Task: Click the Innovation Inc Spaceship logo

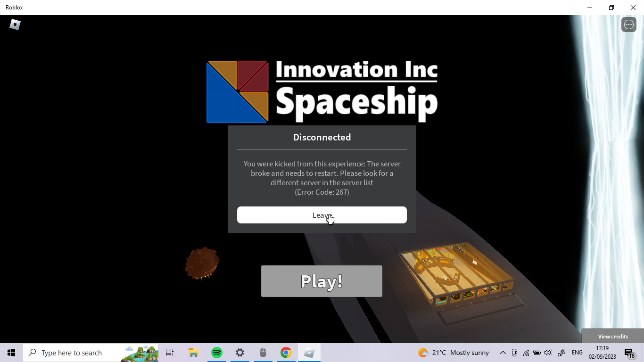Action: pyautogui.click(x=322, y=91)
